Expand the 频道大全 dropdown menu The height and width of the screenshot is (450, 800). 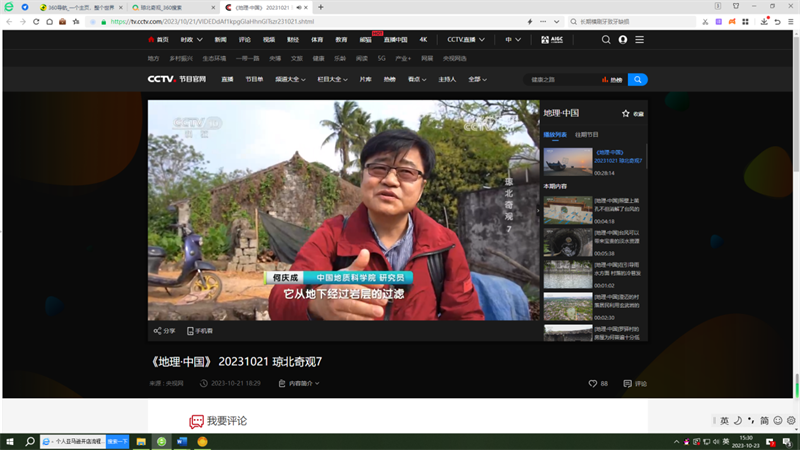(291, 79)
